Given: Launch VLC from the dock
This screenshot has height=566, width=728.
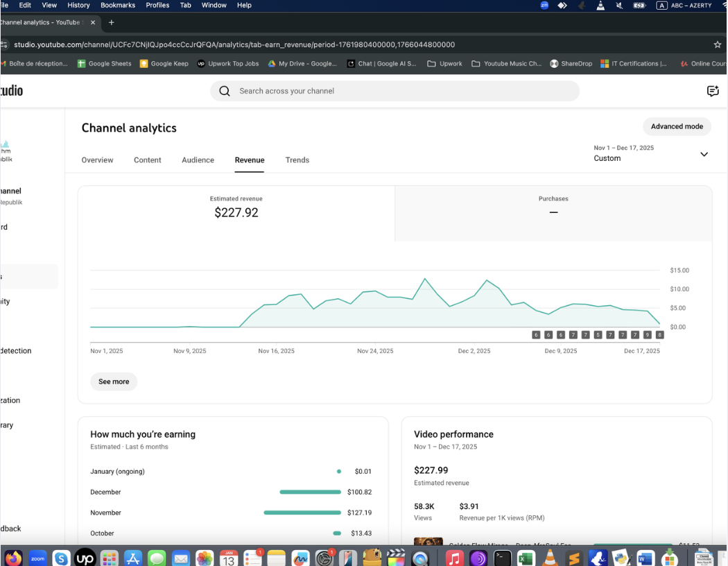Looking at the screenshot, I should 550,558.
